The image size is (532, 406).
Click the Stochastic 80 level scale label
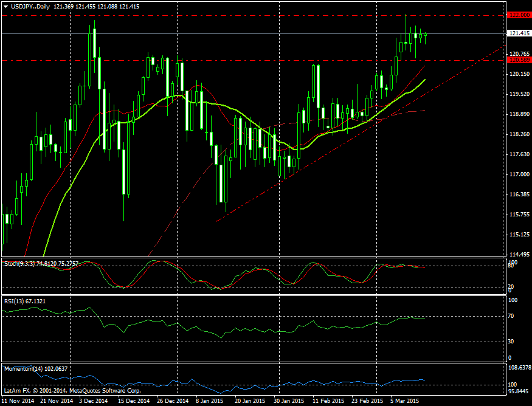511,266
